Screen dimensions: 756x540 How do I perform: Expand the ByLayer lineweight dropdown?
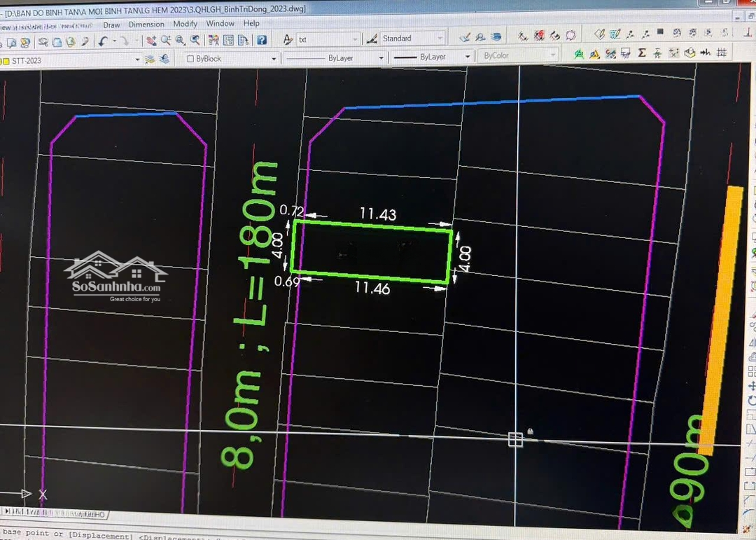pos(470,57)
